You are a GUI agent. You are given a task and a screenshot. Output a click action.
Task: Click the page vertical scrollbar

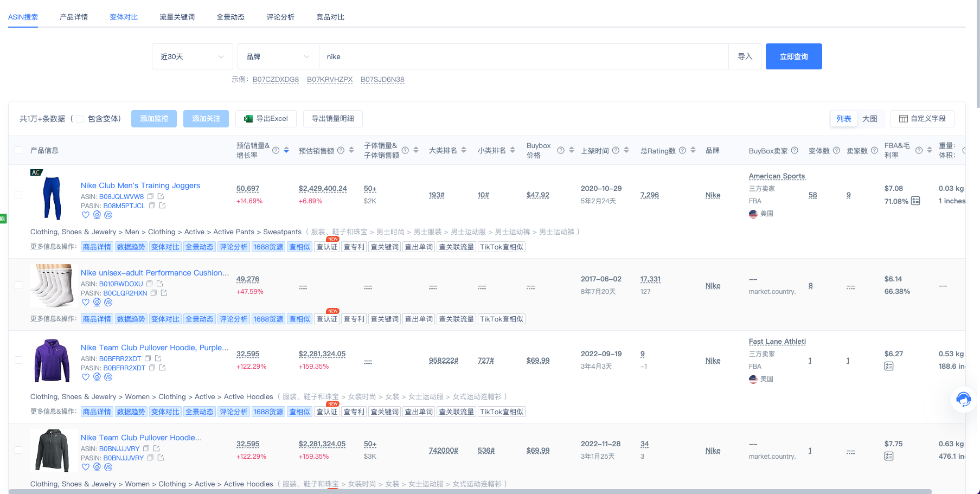[977, 54]
